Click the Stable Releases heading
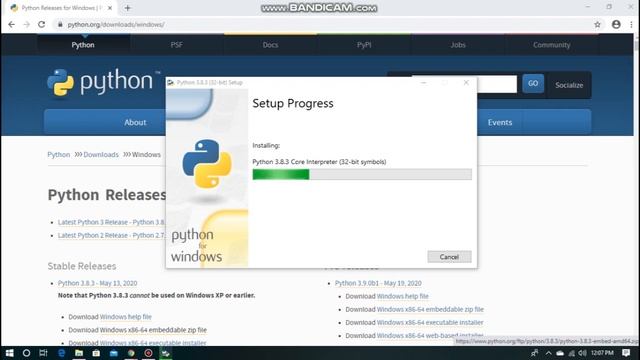This screenshot has height=360, width=640. point(82,266)
